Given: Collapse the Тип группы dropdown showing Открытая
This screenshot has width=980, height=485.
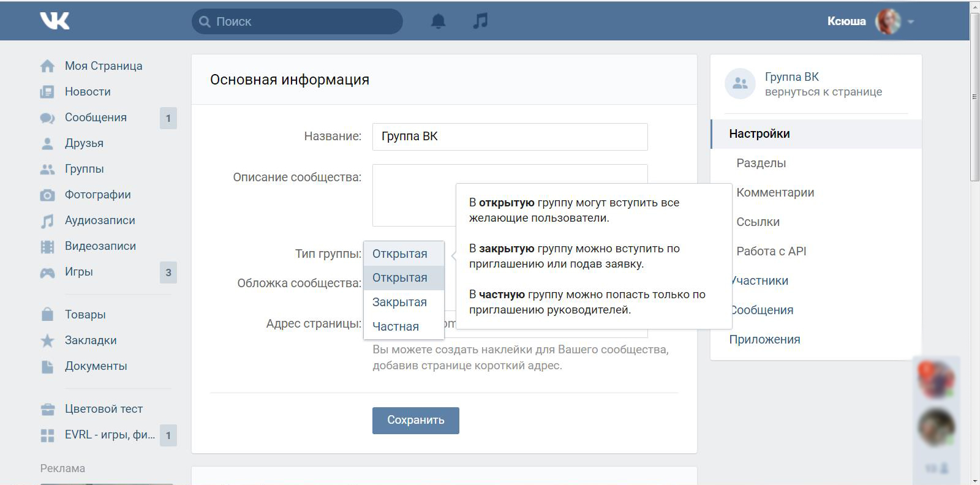Looking at the screenshot, I should pyautogui.click(x=404, y=254).
